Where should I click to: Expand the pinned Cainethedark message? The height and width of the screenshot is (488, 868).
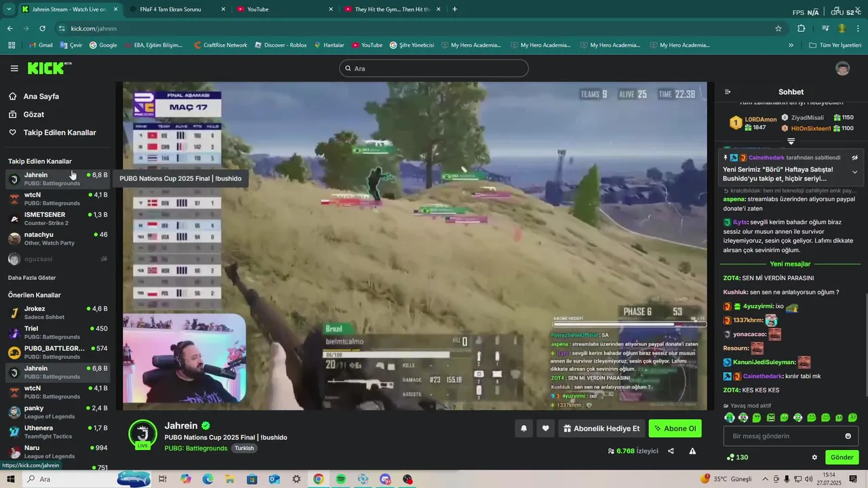click(x=855, y=172)
